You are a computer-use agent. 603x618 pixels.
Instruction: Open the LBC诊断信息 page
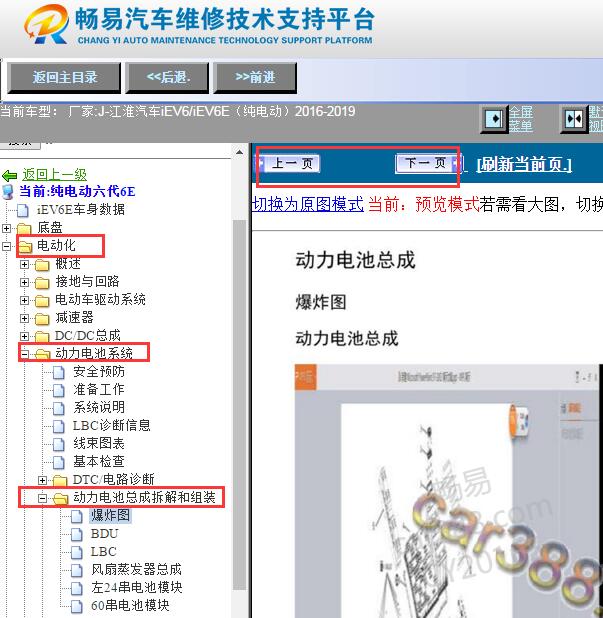point(112,425)
